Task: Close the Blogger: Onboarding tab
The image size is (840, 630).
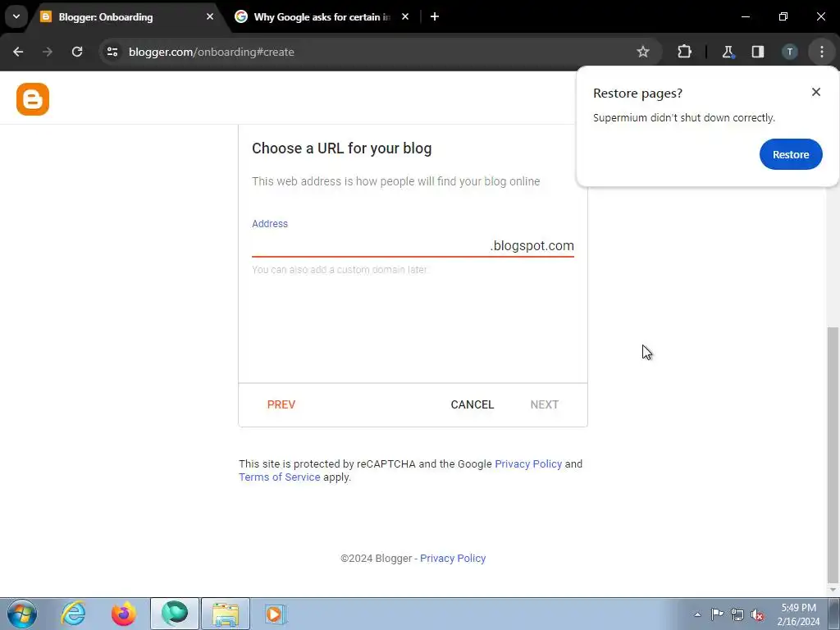Action: click(210, 16)
